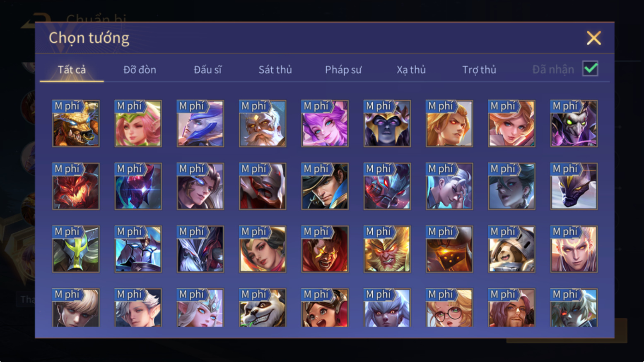Pick the red demon face hero
Image resolution: width=644 pixels, height=362 pixels.
click(x=76, y=186)
